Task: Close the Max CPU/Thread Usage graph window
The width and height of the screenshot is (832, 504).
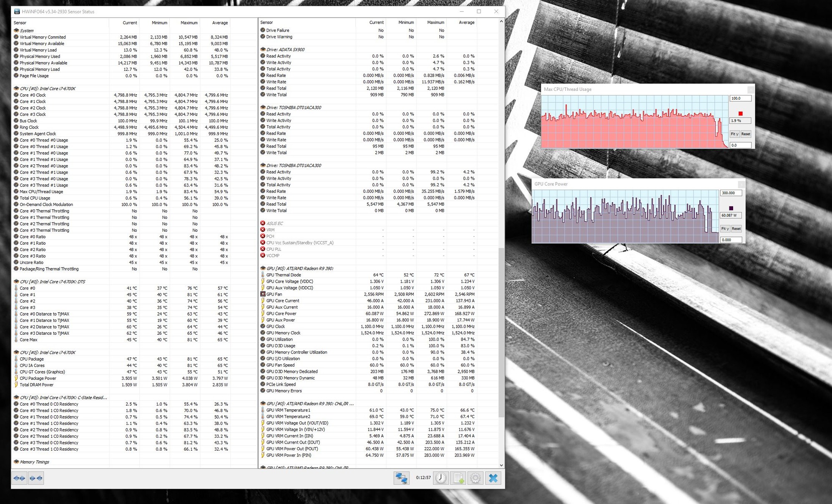Action: (x=751, y=89)
